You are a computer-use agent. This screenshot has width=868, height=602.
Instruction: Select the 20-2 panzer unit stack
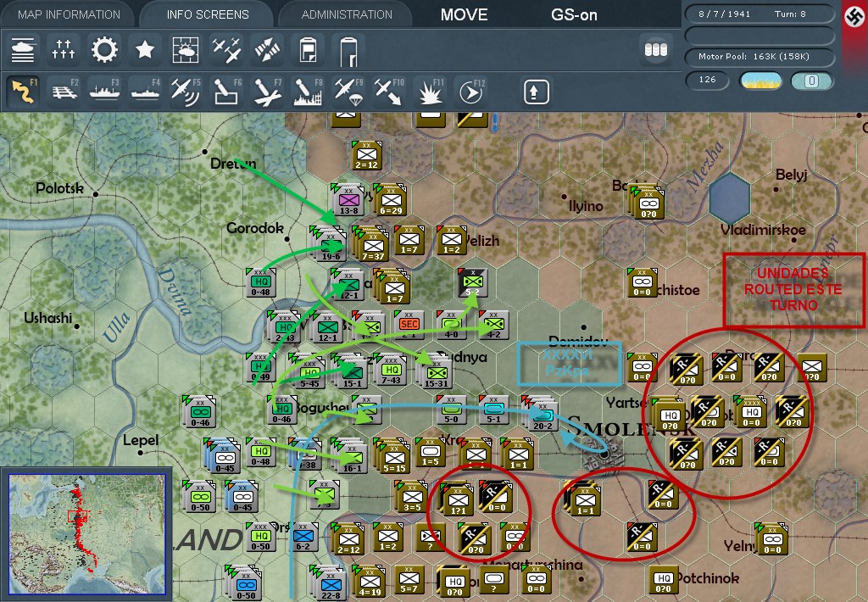click(x=541, y=414)
